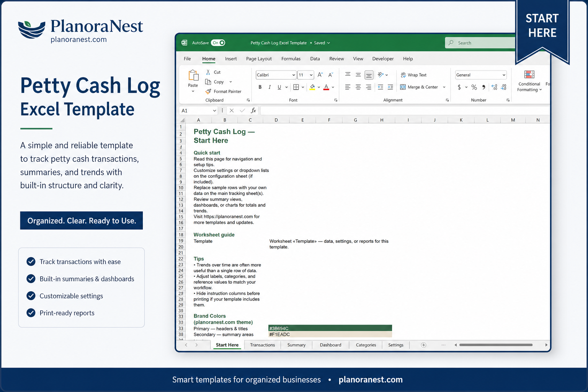588x392 pixels.
Task: Click the Font Color A icon
Action: 327,87
